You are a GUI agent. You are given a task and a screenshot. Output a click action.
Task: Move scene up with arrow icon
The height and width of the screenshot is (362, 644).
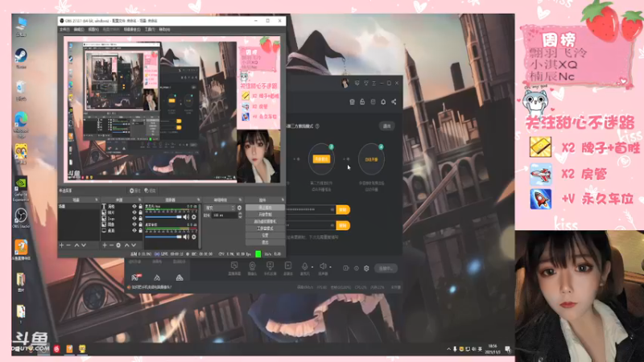[76, 245]
